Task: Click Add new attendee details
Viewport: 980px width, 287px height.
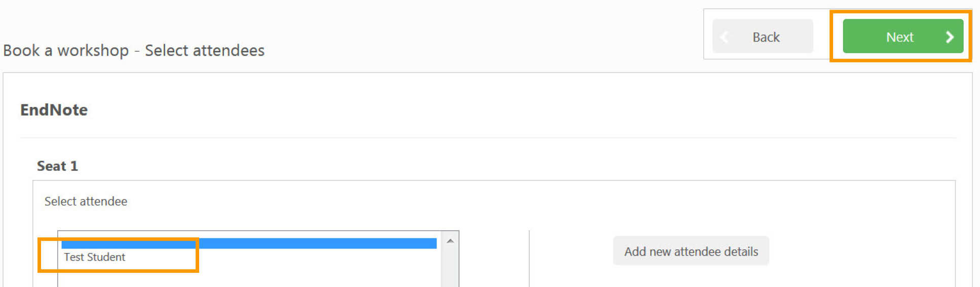Action: point(691,252)
